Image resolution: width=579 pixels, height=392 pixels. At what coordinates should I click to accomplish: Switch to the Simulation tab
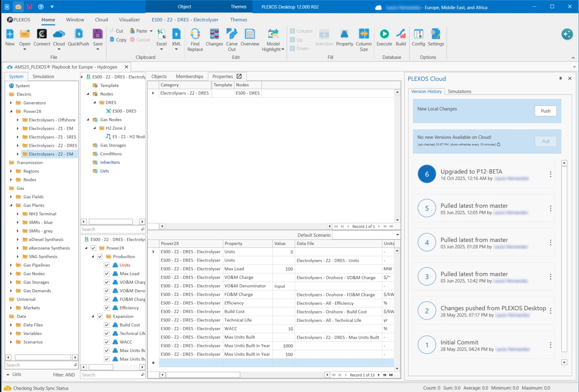click(x=43, y=76)
